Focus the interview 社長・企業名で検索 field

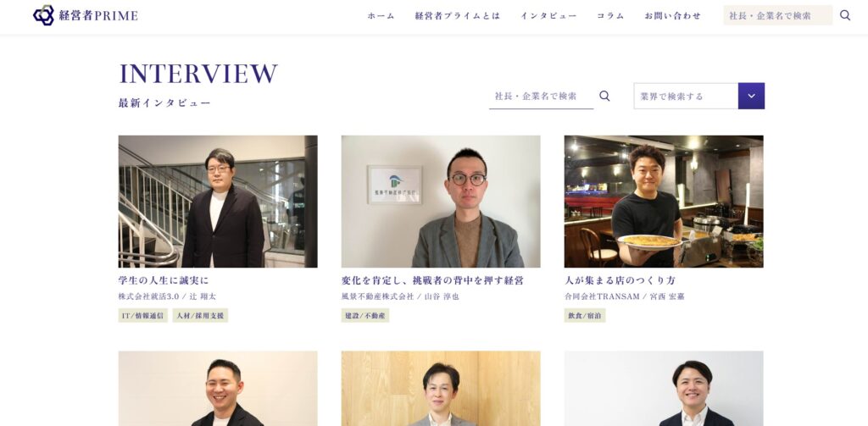(541, 97)
